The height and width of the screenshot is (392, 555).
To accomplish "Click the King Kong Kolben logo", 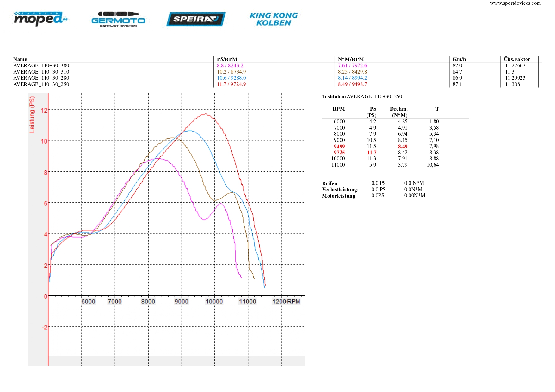I will 274,19.
